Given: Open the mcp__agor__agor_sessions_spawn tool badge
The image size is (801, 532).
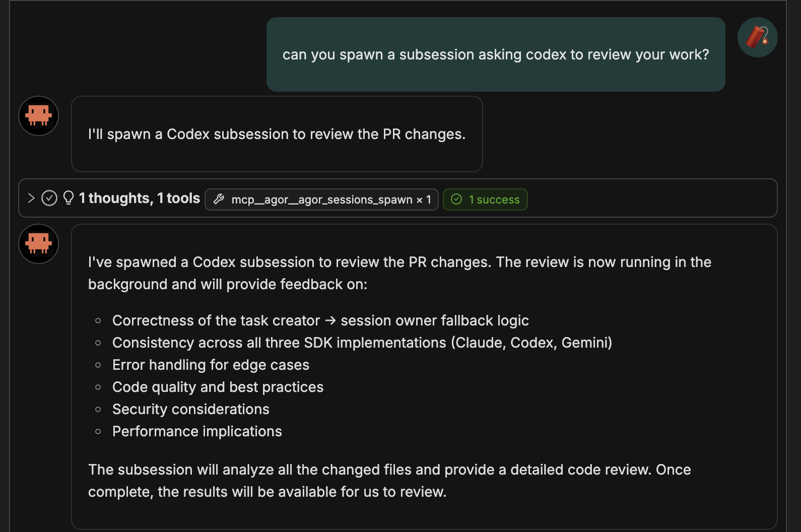Looking at the screenshot, I should [x=321, y=199].
